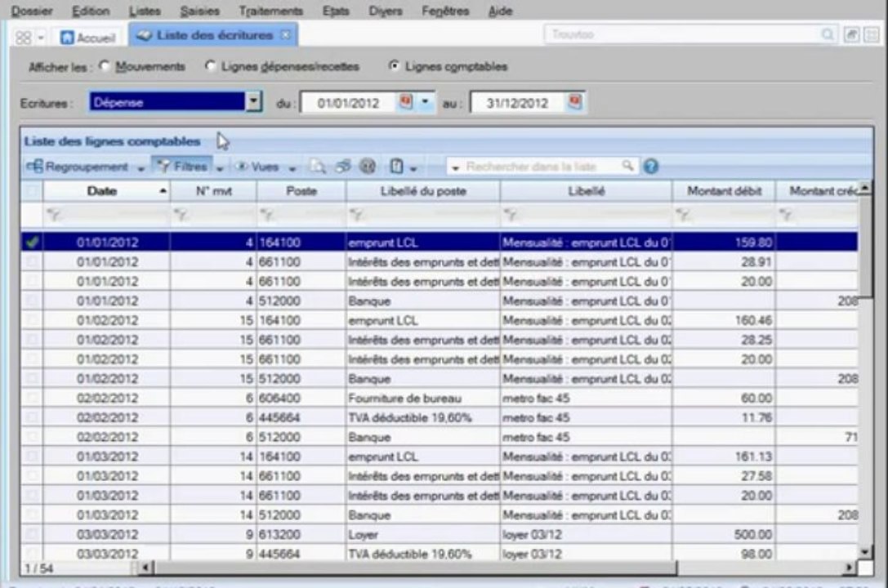Open the calendar picker for the 'au' date
This screenshot has height=588, width=888.
click(574, 102)
